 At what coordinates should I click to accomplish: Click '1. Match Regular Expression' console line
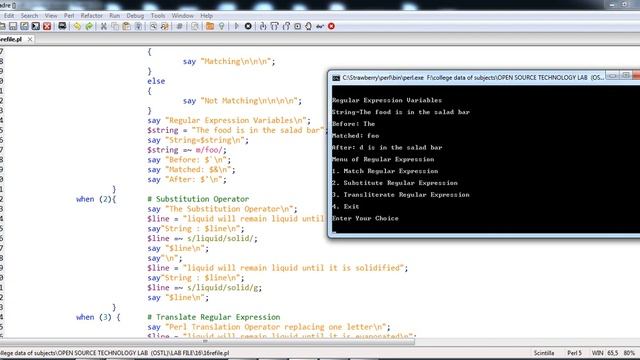click(385, 171)
